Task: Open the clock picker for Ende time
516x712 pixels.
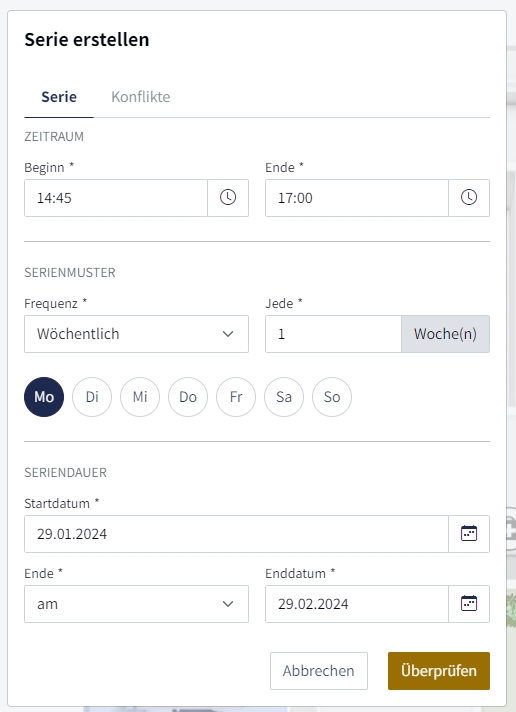Action: click(469, 198)
